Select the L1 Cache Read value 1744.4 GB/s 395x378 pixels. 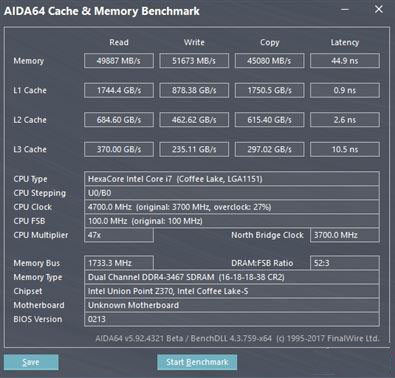tap(119, 90)
